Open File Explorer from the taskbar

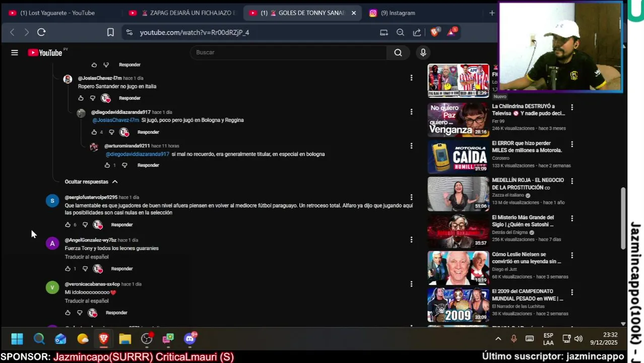(125, 339)
